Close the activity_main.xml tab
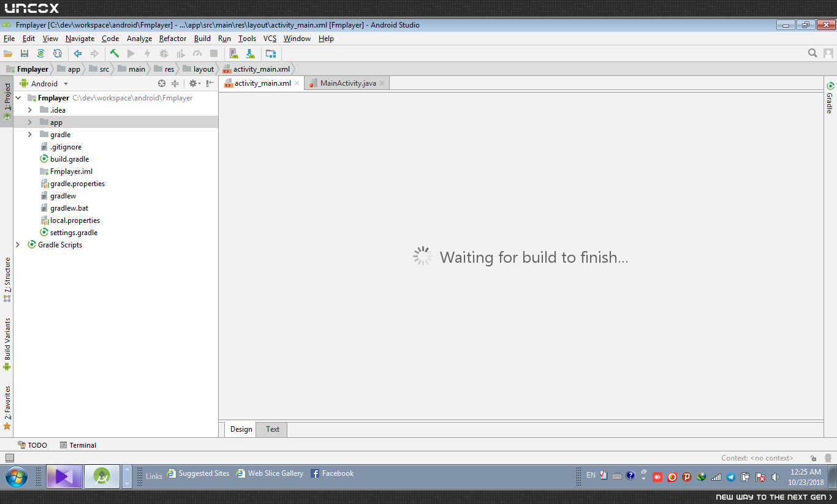This screenshot has height=504, width=837. click(297, 83)
